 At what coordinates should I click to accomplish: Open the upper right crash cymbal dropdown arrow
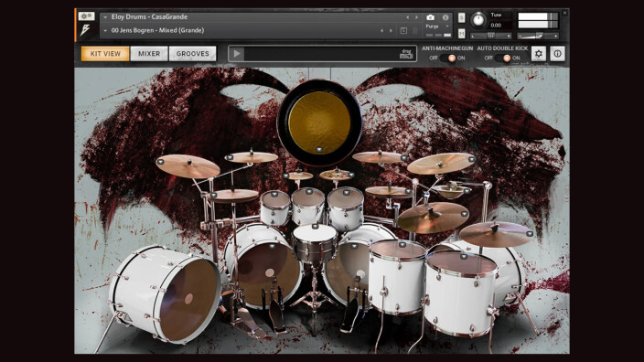click(471, 159)
